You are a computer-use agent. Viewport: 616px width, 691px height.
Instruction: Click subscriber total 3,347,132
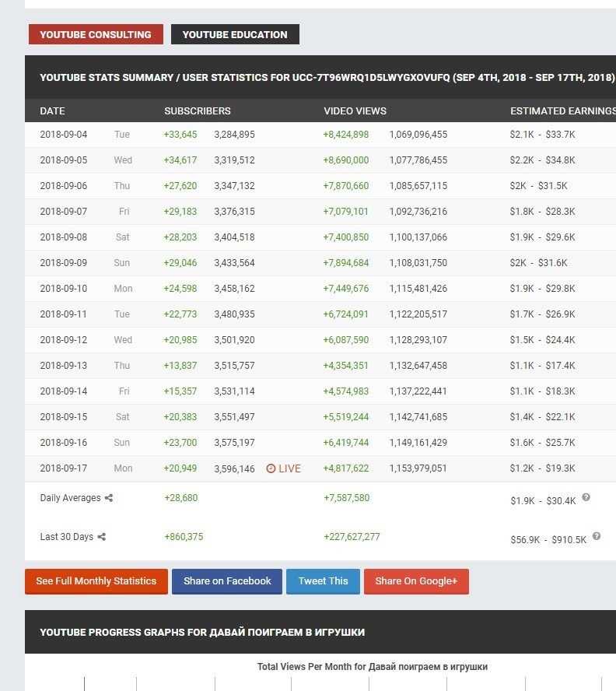click(x=234, y=185)
